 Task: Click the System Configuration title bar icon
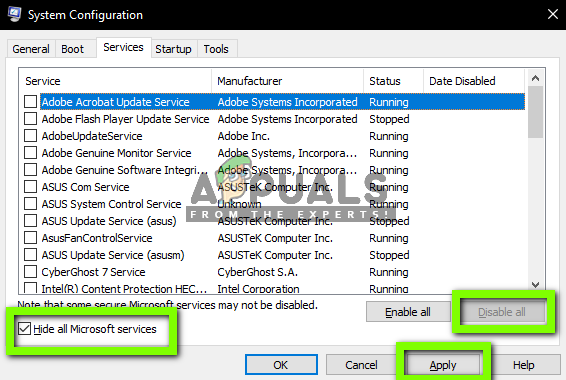tap(14, 14)
